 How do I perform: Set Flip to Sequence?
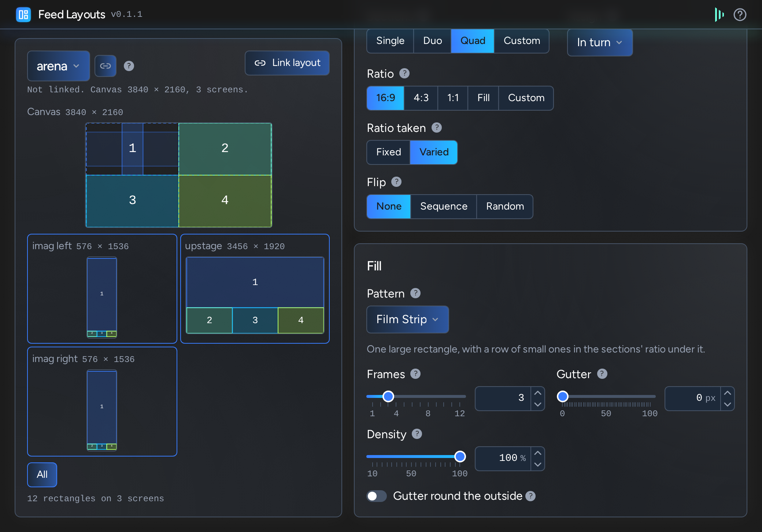444,206
